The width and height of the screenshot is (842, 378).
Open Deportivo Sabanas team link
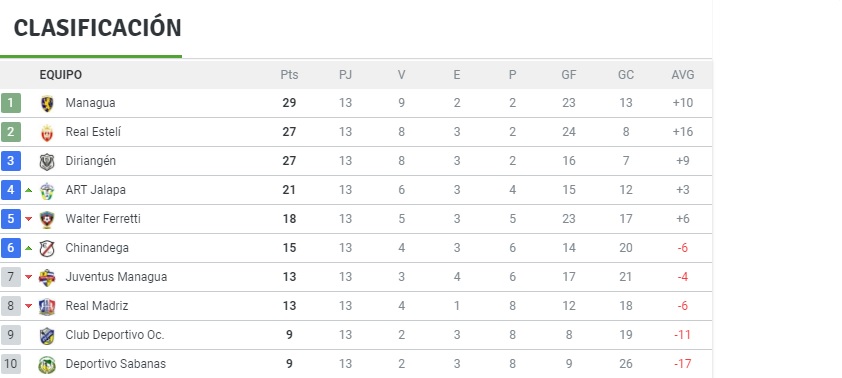pos(115,364)
